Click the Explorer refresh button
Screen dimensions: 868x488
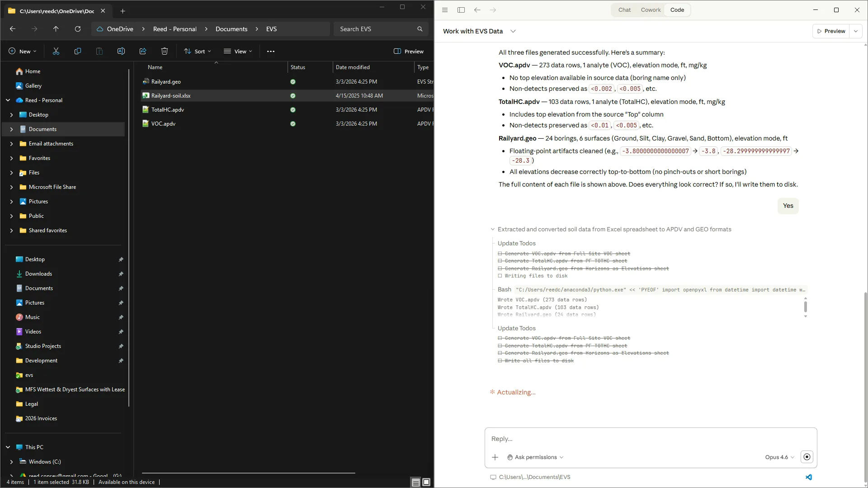[78, 29]
